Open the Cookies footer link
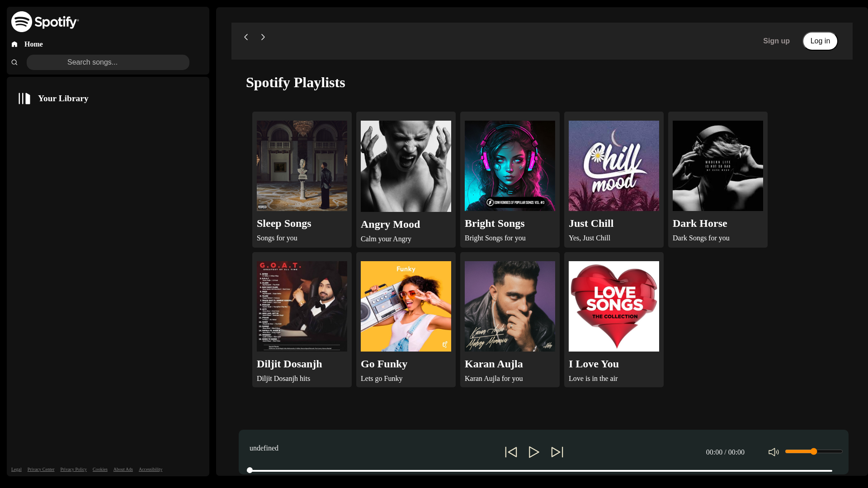 (100, 469)
